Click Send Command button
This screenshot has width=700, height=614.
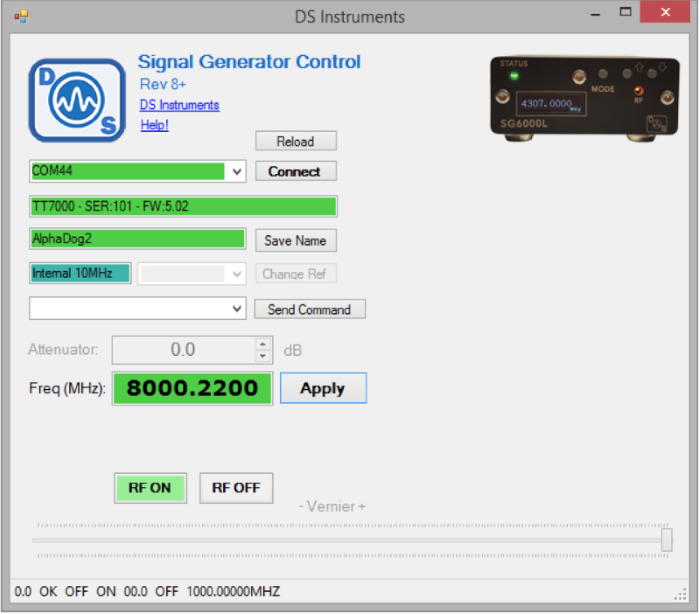point(309,310)
